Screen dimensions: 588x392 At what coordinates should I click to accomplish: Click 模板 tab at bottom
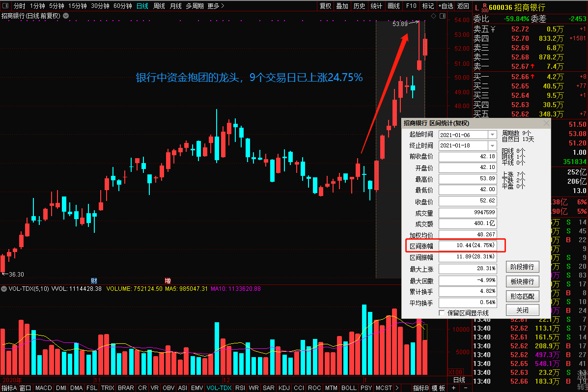[x=438, y=388]
